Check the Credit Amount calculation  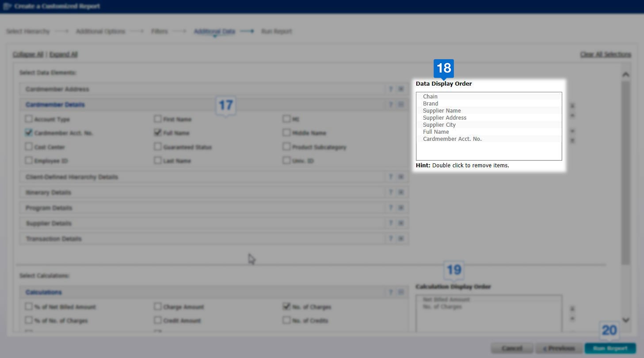point(158,320)
